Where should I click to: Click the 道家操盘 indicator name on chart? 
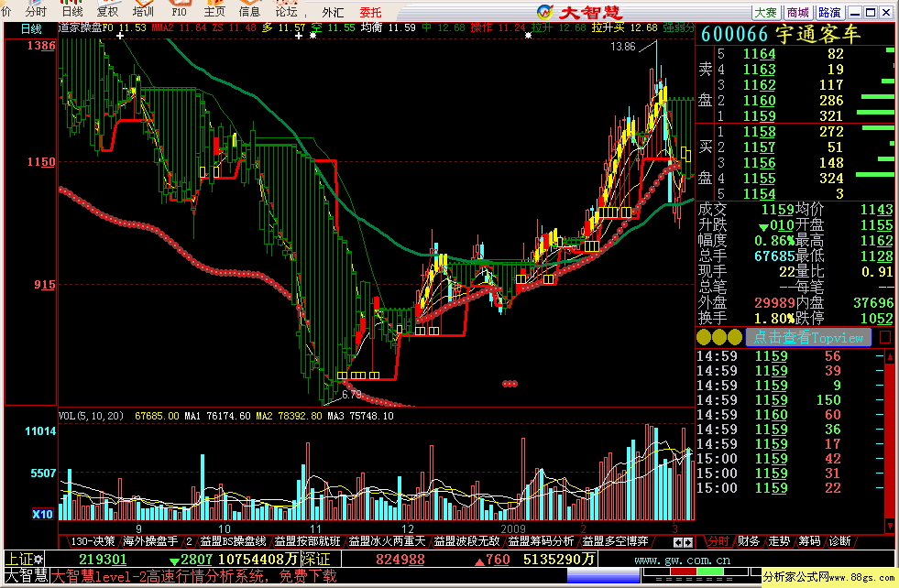[80, 27]
